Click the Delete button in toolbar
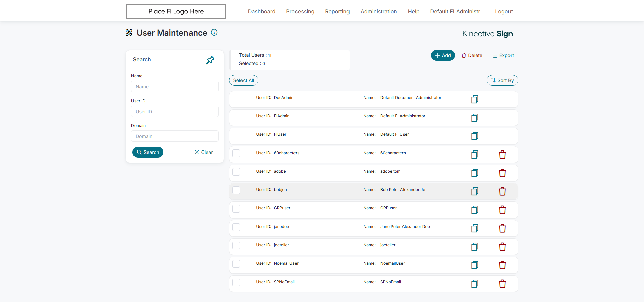The image size is (644, 302). pos(472,55)
